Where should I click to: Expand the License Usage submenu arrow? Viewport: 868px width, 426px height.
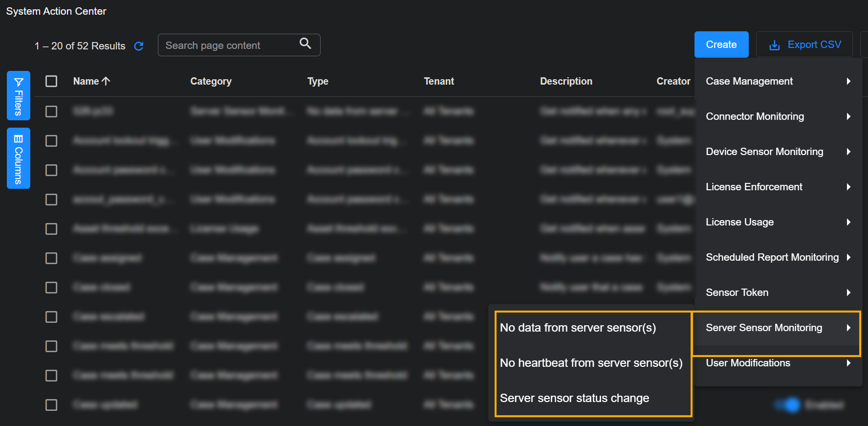pos(848,222)
